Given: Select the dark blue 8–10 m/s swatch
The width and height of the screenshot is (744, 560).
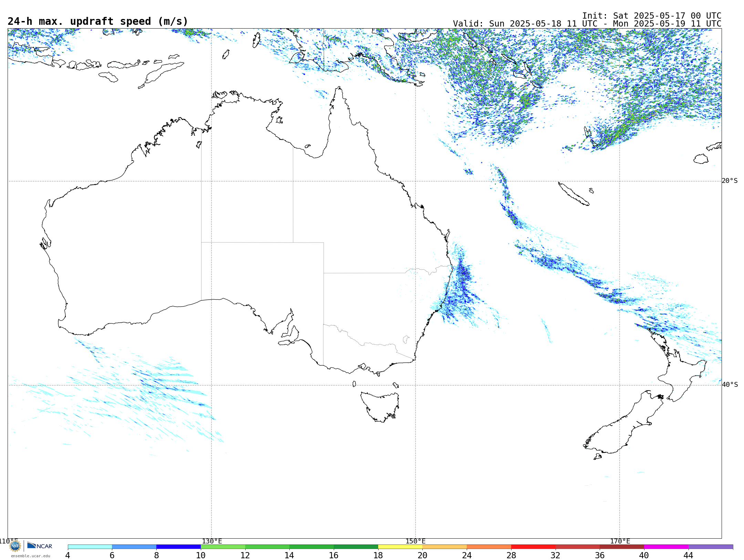Looking at the screenshot, I should [178, 547].
